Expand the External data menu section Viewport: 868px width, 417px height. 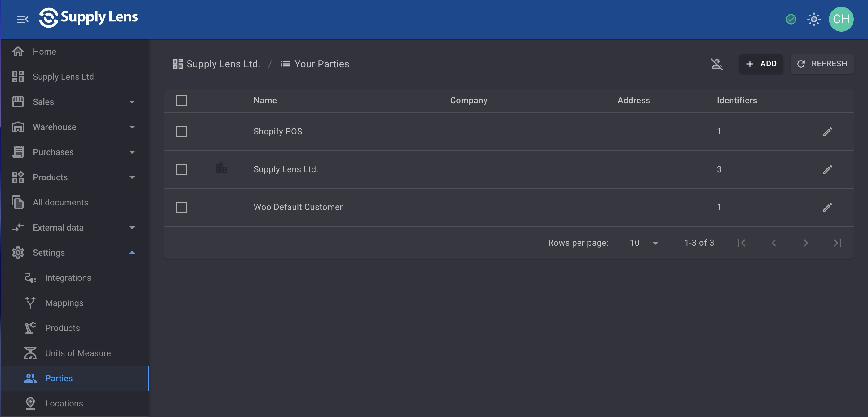(75, 228)
